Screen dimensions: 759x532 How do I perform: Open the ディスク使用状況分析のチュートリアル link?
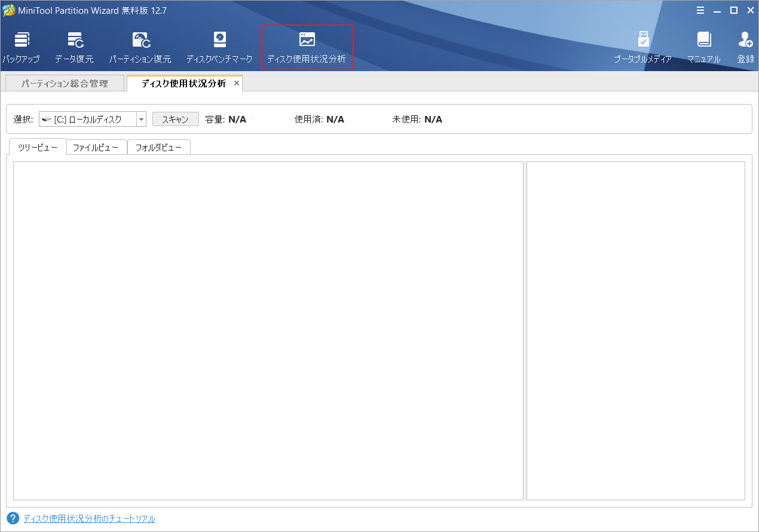88,519
